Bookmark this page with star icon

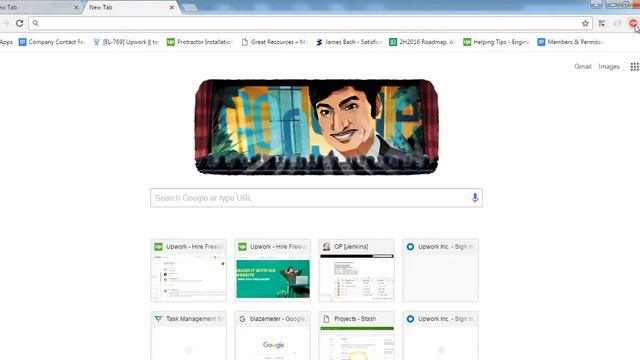[585, 23]
